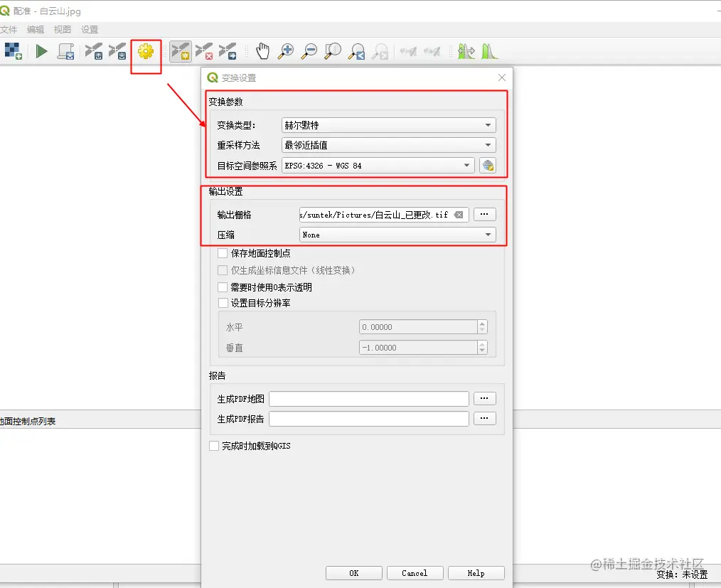The width and height of the screenshot is (721, 588).
Task: Click the Zoom In magnifier icon
Action: [x=286, y=51]
